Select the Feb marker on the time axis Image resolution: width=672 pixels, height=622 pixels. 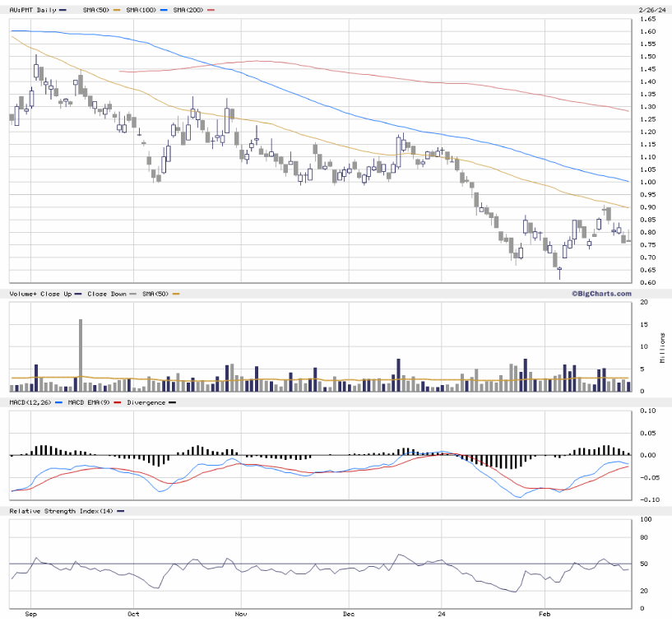coord(545,614)
